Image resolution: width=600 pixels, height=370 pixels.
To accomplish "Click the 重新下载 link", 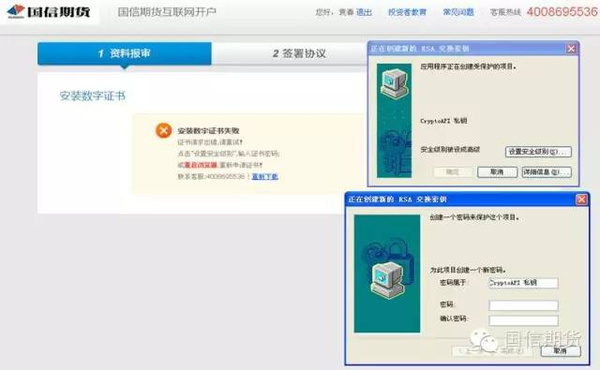I will 265,176.
